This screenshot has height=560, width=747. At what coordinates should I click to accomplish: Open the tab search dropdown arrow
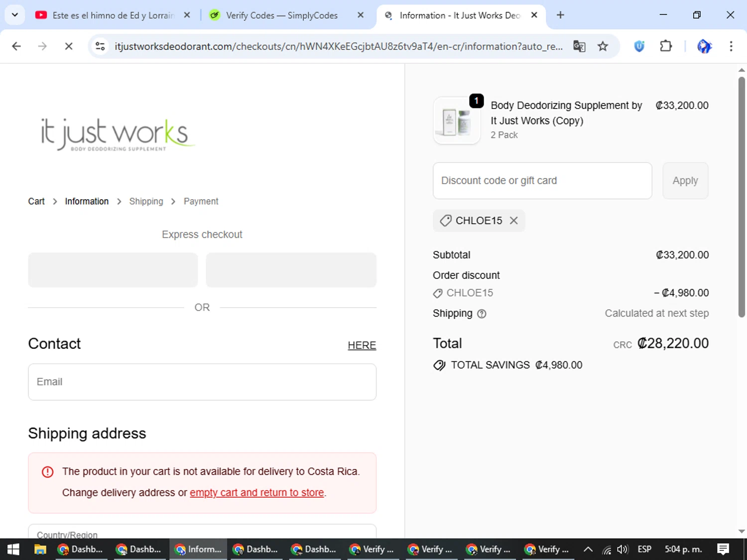(x=15, y=15)
